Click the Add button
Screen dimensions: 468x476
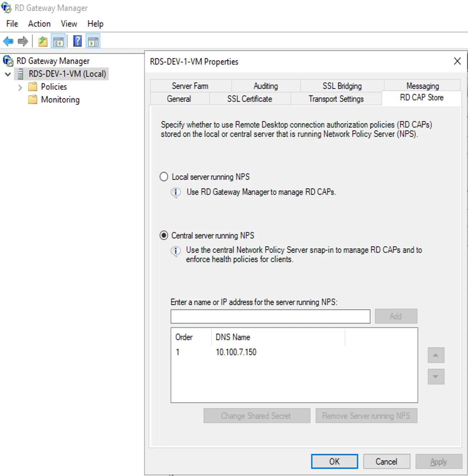(396, 316)
